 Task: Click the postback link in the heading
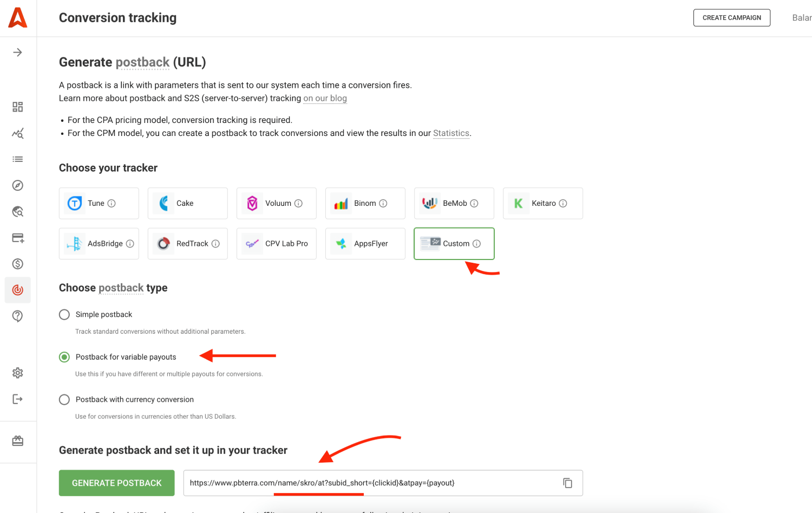[142, 62]
